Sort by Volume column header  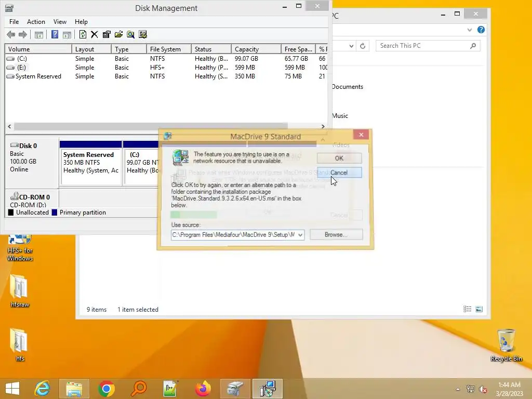click(x=38, y=49)
